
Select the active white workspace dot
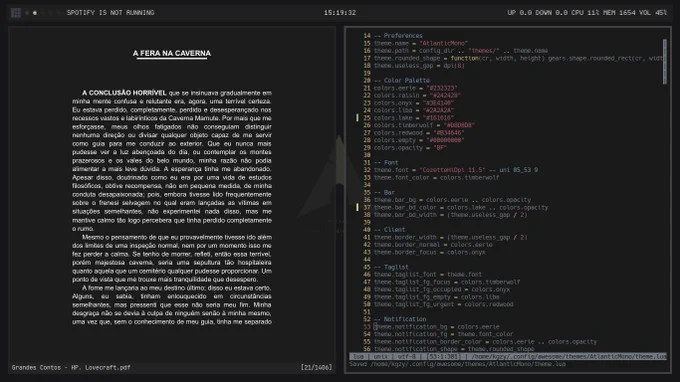[x=35, y=13]
